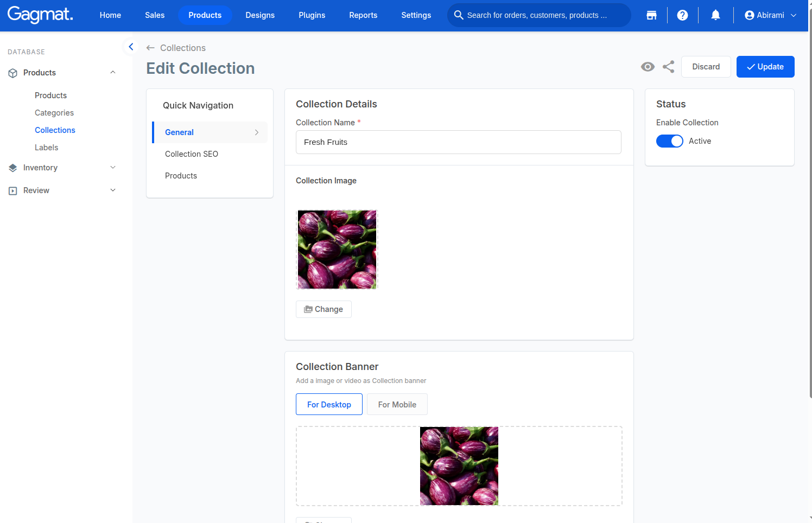Screen dimensions: 812x523
Task: Click Change under collection image
Action: point(323,309)
